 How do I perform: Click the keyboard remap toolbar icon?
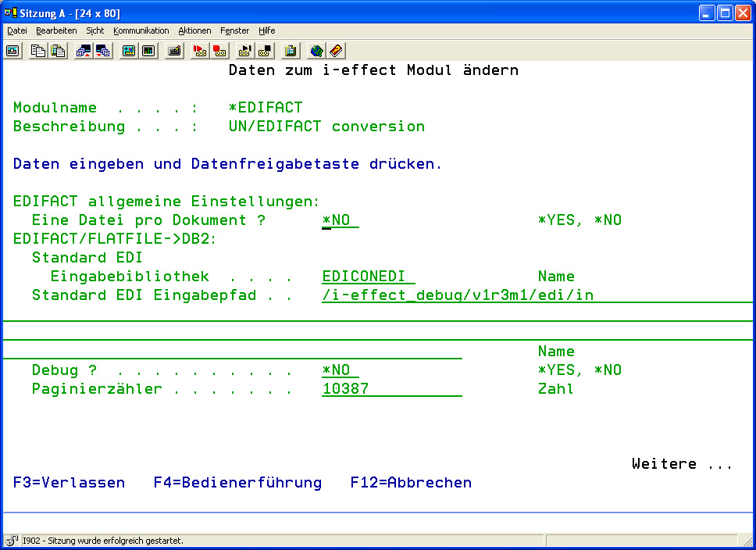[174, 51]
